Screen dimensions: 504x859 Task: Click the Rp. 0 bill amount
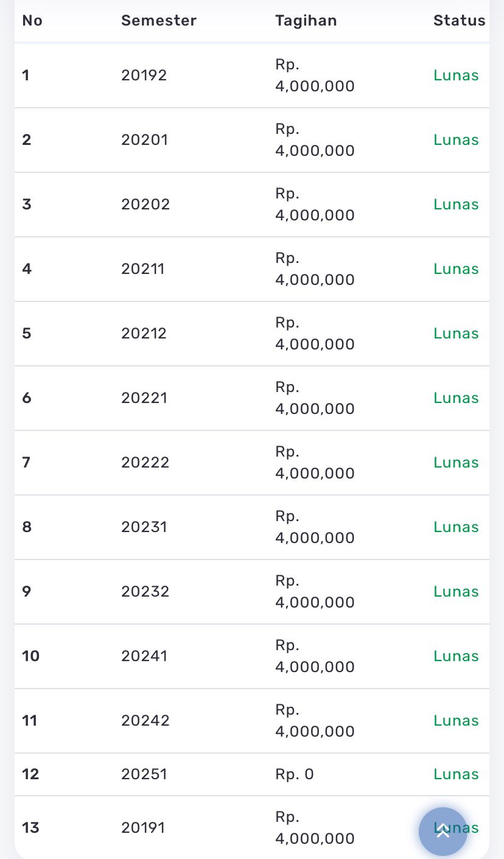pyautogui.click(x=295, y=774)
